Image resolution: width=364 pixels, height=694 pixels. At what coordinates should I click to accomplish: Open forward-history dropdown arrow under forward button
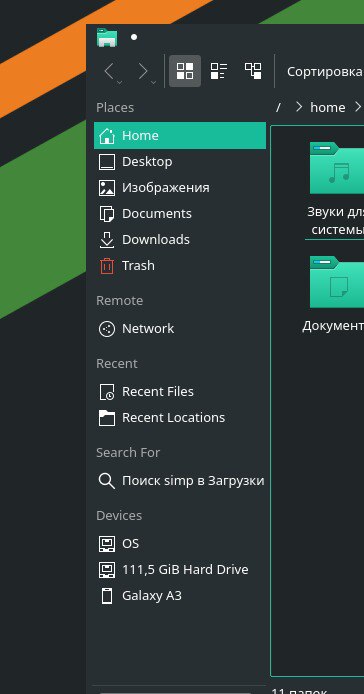coord(153,82)
